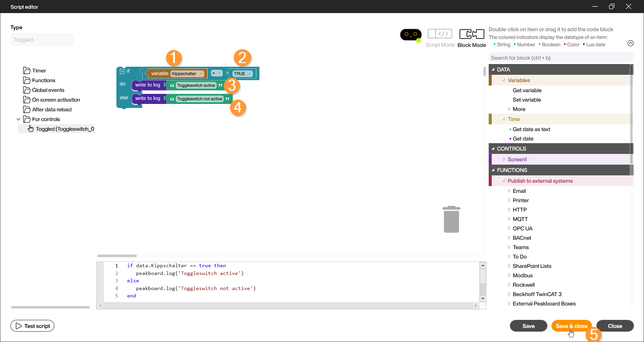Select Toggled (Toggleswitch_0 script item
The image size is (644, 342).
point(65,129)
